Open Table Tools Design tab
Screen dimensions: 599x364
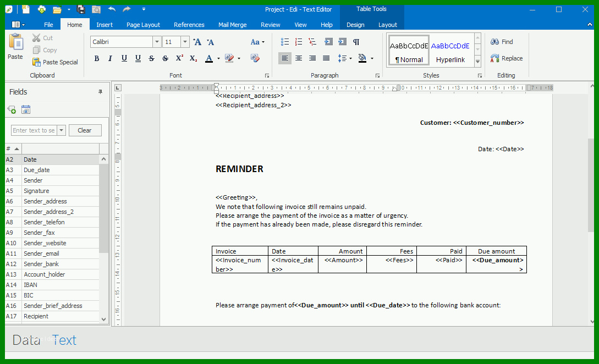click(x=355, y=25)
